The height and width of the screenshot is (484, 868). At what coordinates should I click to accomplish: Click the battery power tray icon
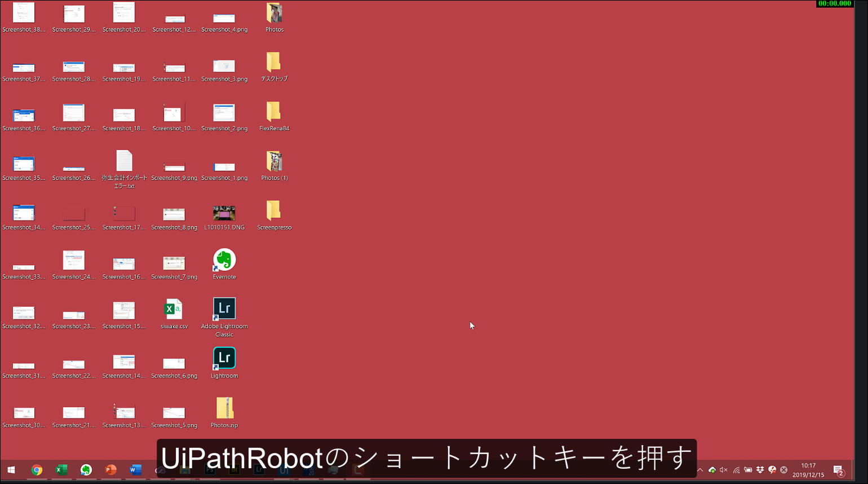(x=748, y=470)
